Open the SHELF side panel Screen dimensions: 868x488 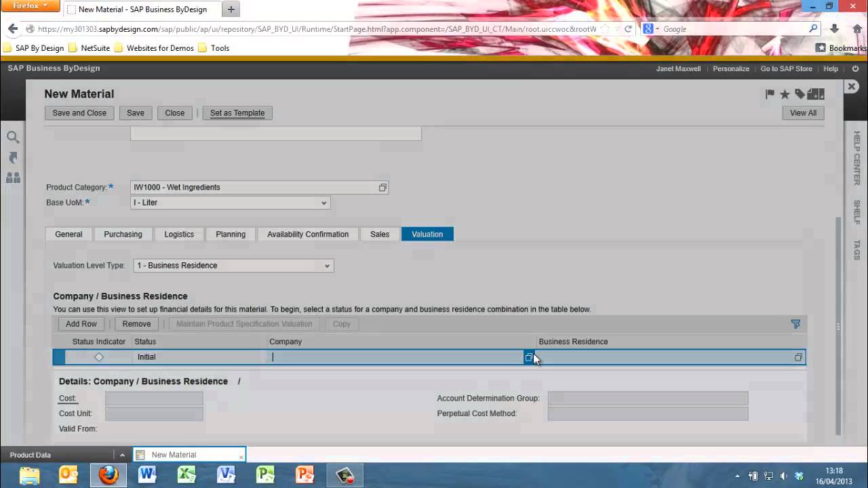(856, 212)
